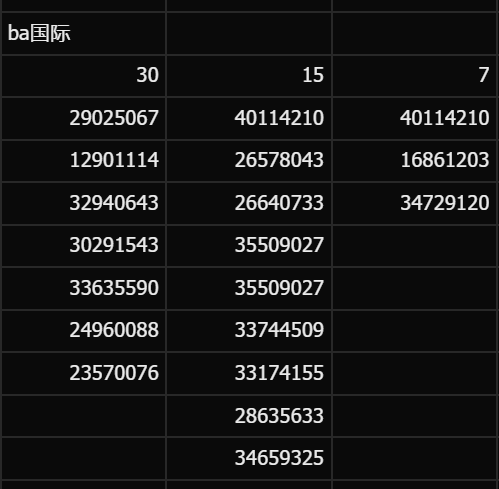Viewport: 499px width, 489px height.
Task: Select cell with value 33744509
Action: pyautogui.click(x=249, y=330)
